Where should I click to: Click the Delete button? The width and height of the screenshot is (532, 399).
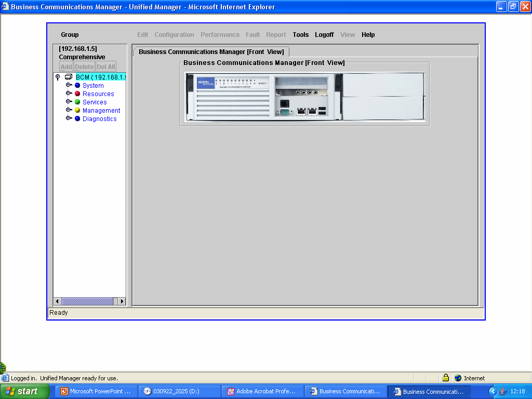(84, 67)
